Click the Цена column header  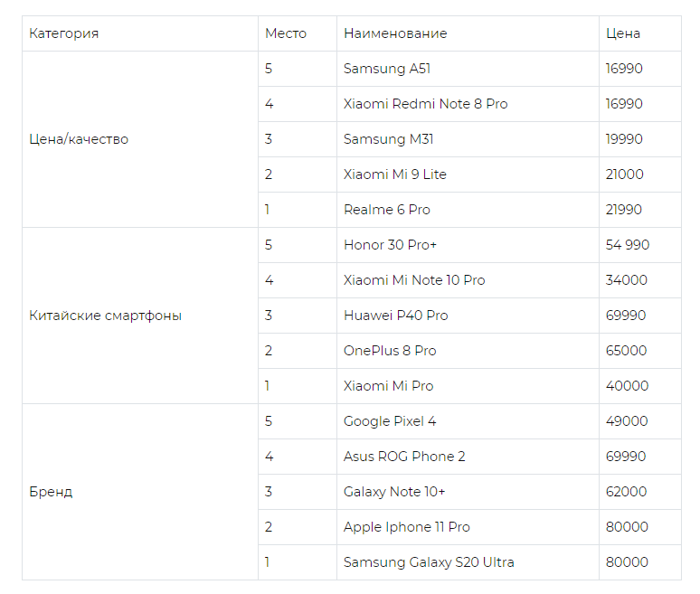click(x=639, y=33)
